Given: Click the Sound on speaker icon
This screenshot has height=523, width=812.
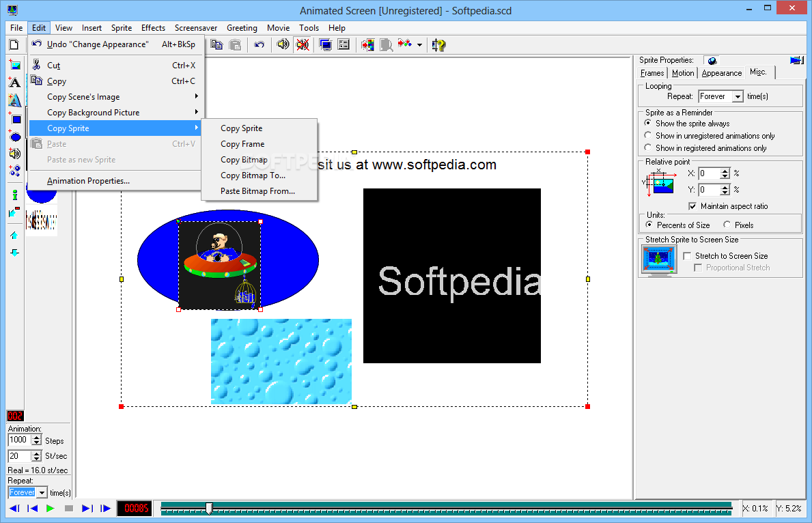Looking at the screenshot, I should point(283,44).
